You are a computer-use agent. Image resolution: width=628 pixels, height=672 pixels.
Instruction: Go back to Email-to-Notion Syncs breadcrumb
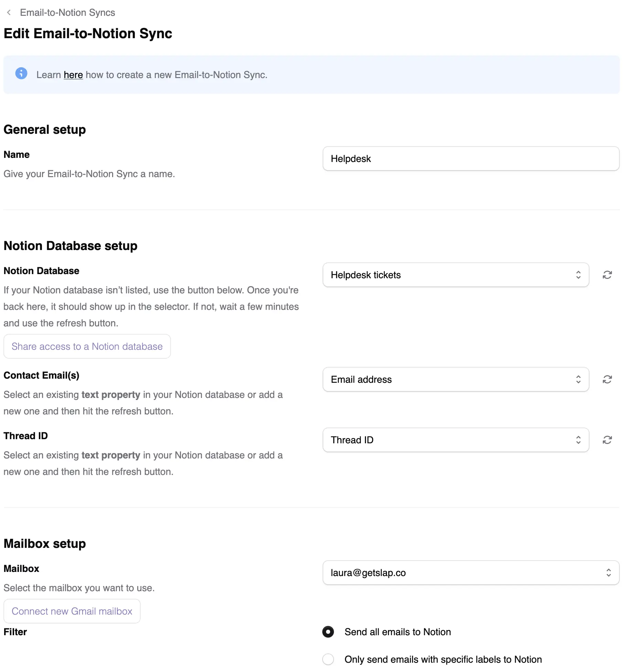(67, 13)
